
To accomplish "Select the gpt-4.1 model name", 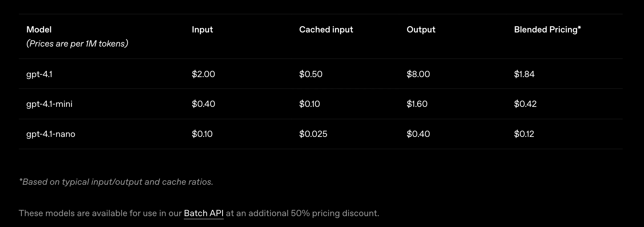I will point(39,74).
